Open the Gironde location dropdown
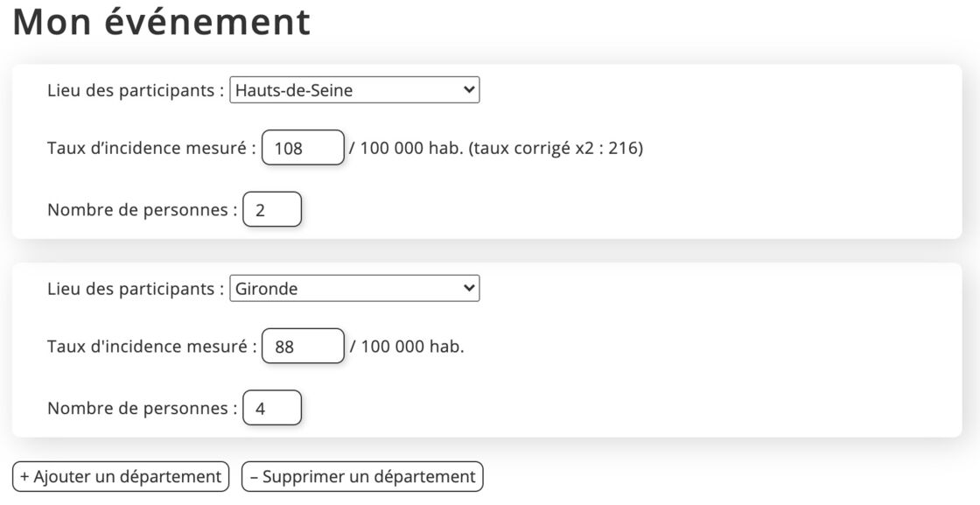 coord(354,288)
